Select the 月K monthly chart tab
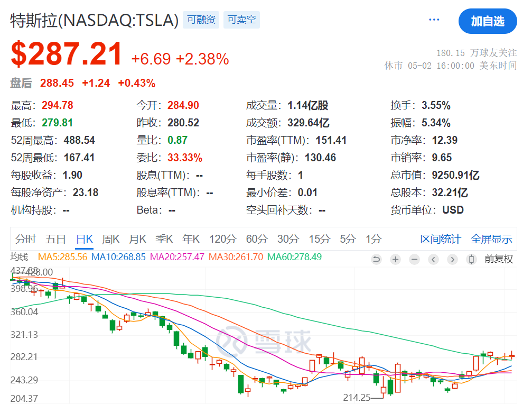532x404 pixels. coord(137,239)
